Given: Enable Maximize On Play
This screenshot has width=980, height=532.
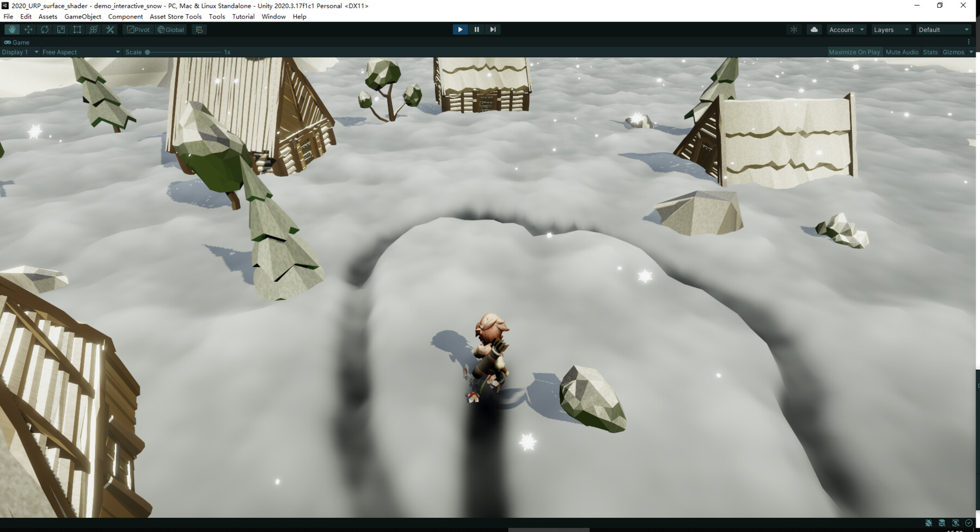Looking at the screenshot, I should point(855,52).
